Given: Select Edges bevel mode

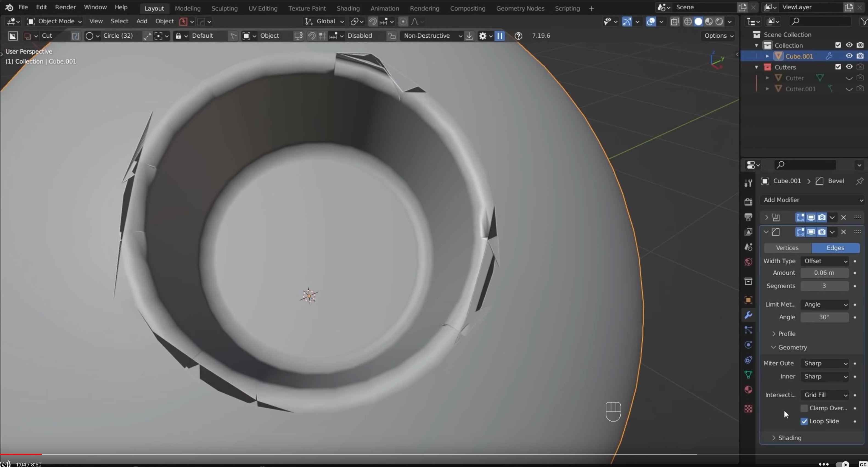Looking at the screenshot, I should coord(835,248).
